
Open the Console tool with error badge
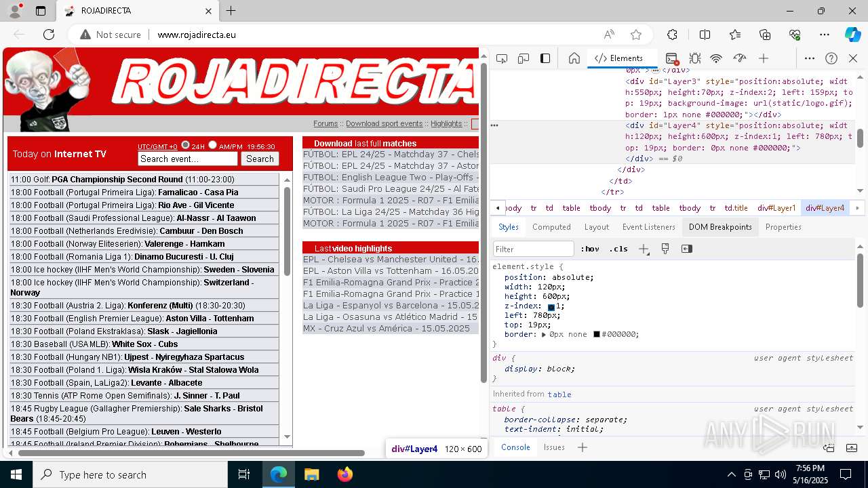click(x=671, y=58)
